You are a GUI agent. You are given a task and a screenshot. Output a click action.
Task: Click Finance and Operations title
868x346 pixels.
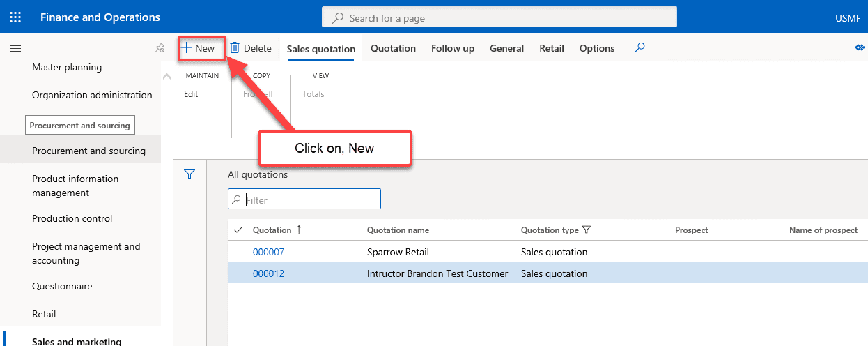(100, 17)
